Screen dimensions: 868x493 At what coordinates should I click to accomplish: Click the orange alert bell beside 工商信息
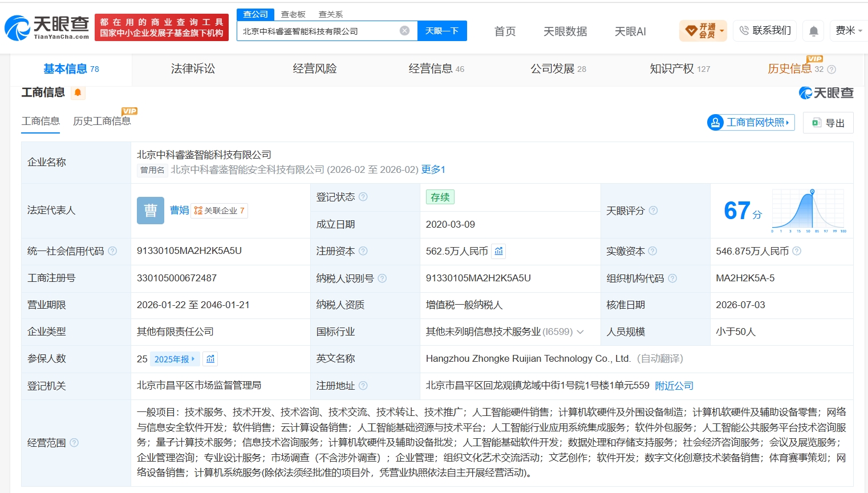coord(78,92)
